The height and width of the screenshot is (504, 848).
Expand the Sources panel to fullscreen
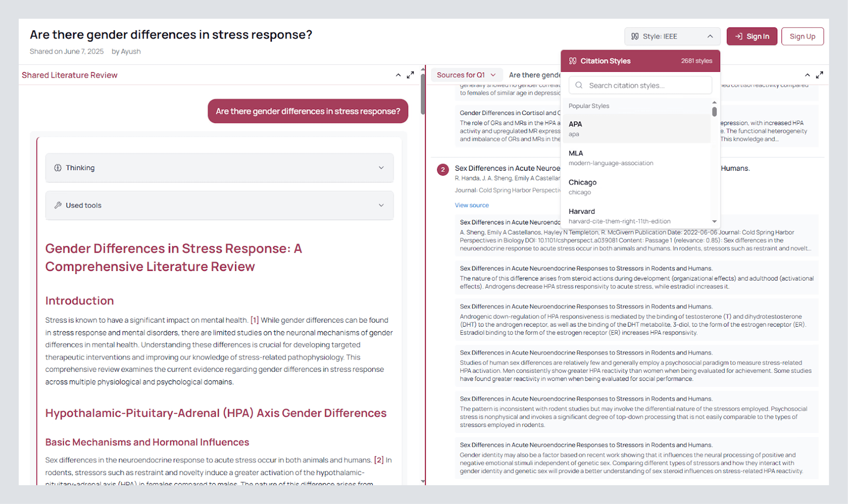pyautogui.click(x=819, y=75)
